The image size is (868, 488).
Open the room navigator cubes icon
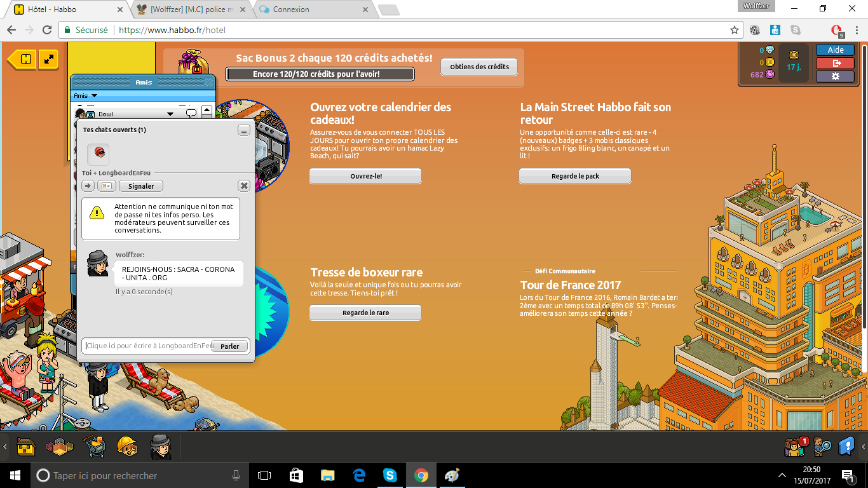coord(59,447)
